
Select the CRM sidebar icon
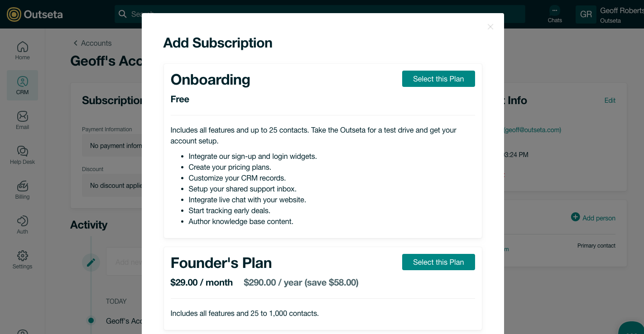point(22,85)
